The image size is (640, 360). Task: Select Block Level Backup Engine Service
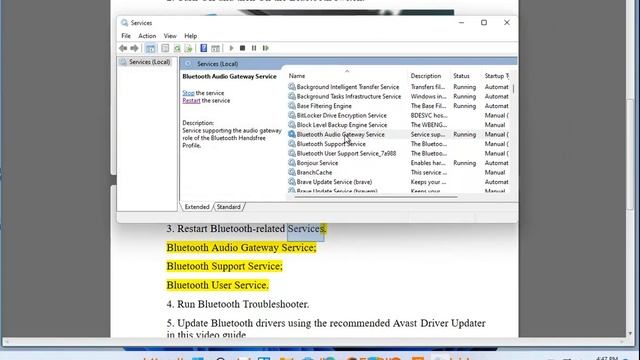342,125
